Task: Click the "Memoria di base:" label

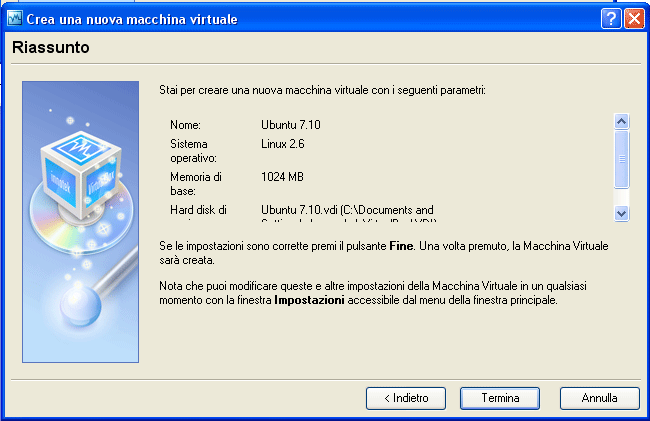Action: coord(196,184)
